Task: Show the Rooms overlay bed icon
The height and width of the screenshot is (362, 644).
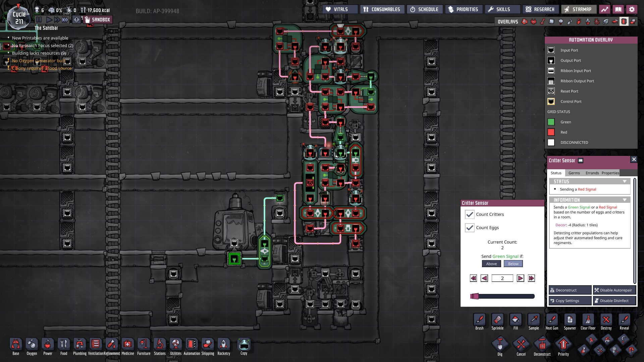Action: [x=615, y=22]
